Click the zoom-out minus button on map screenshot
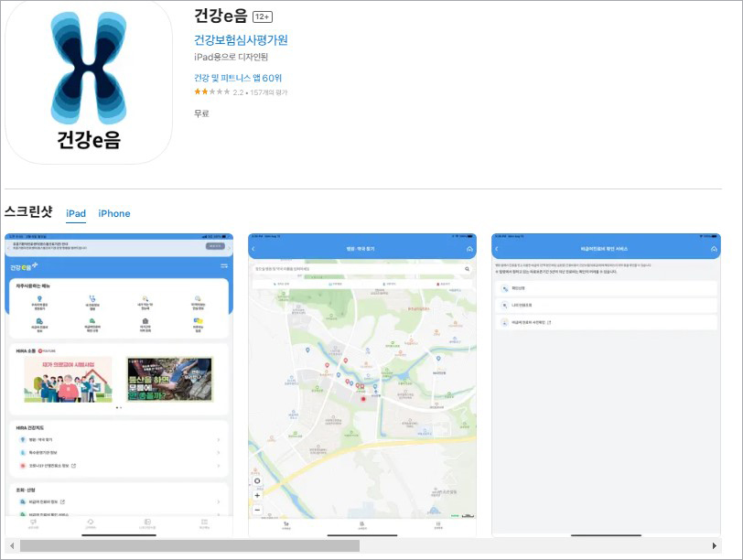This screenshot has height=560, width=743. click(257, 510)
